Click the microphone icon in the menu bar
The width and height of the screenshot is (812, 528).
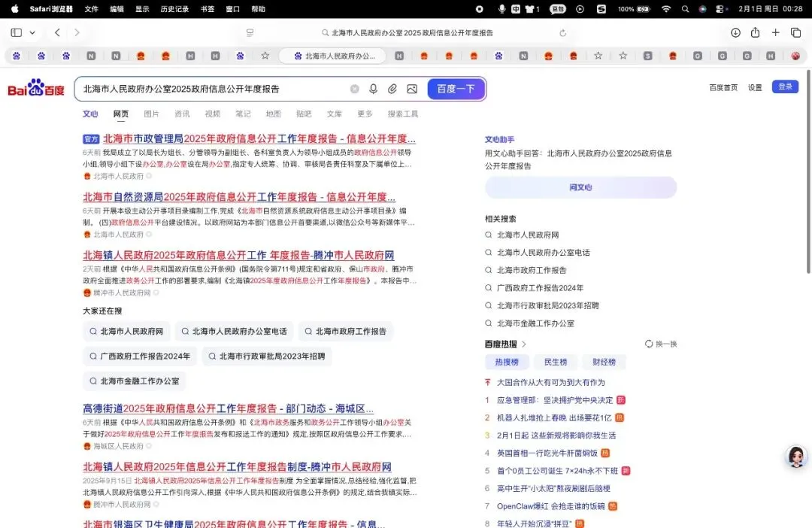pyautogui.click(x=501, y=9)
